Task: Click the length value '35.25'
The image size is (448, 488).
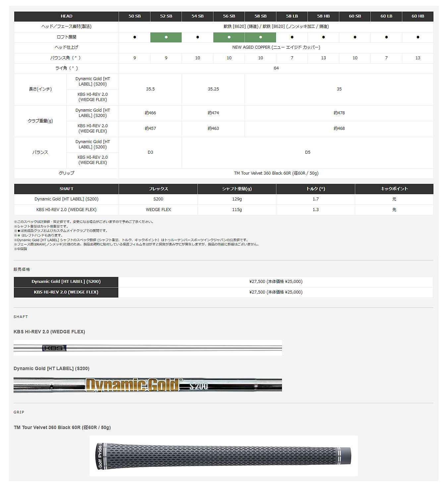Action: tap(213, 89)
